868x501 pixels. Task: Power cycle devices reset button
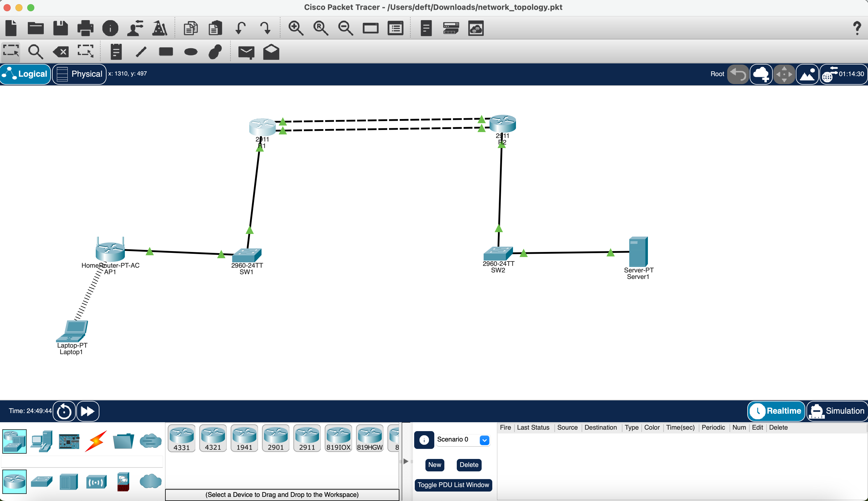(x=64, y=411)
